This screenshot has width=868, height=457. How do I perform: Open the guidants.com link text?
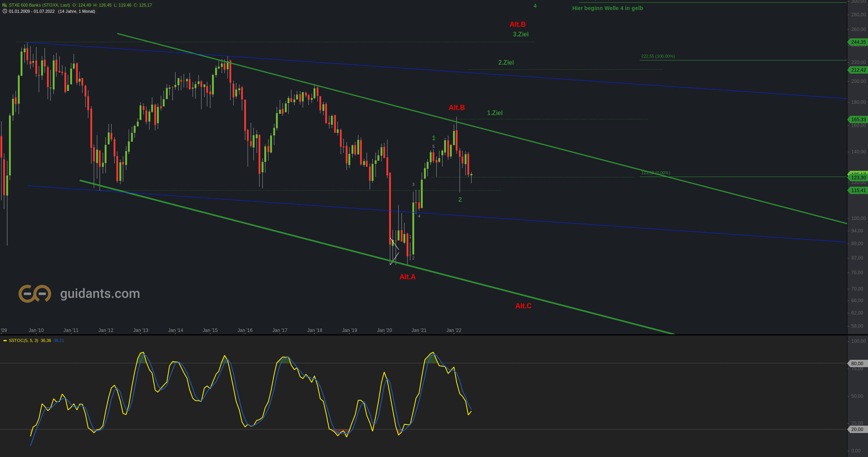(100, 294)
